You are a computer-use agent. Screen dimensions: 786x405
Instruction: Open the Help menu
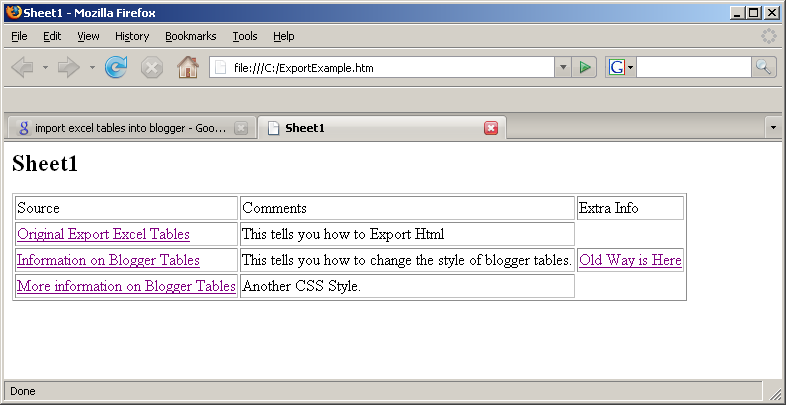284,36
